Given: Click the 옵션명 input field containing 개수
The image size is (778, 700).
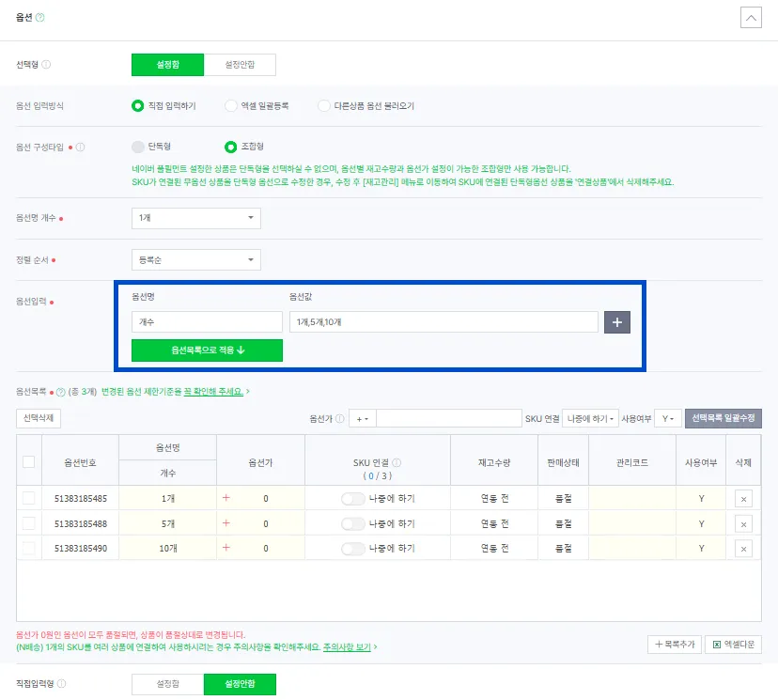Looking at the screenshot, I should coord(207,322).
